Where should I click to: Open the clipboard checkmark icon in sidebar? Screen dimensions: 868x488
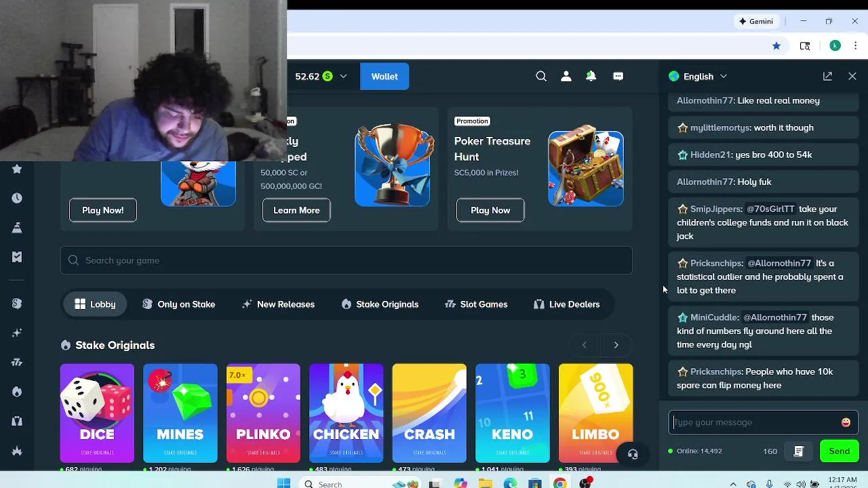pyautogui.click(x=17, y=257)
